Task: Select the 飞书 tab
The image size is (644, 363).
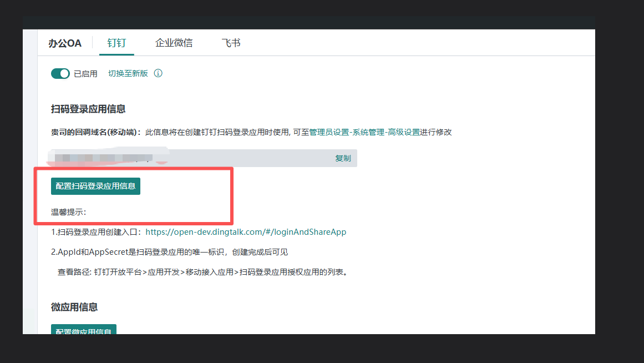Action: pos(231,43)
